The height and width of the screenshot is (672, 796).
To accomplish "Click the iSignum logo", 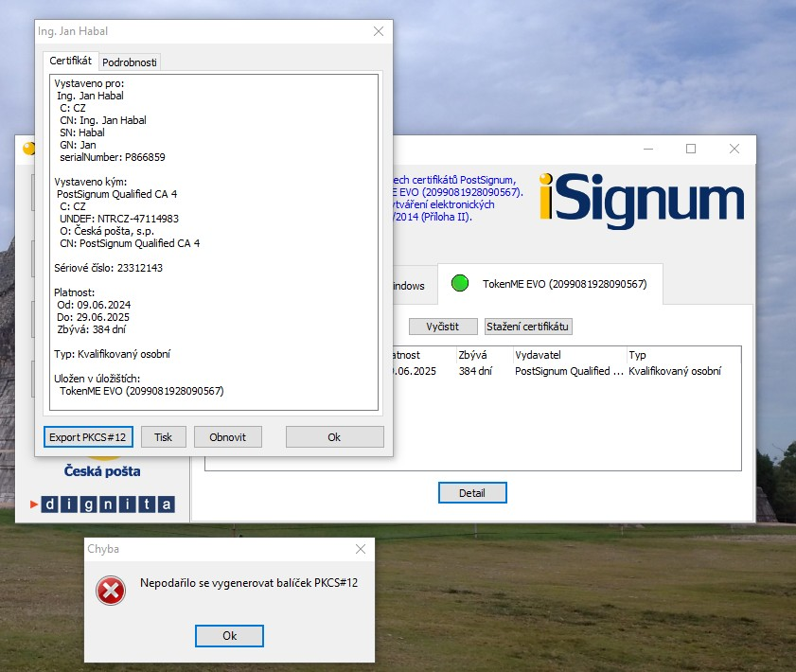I will coord(641,199).
